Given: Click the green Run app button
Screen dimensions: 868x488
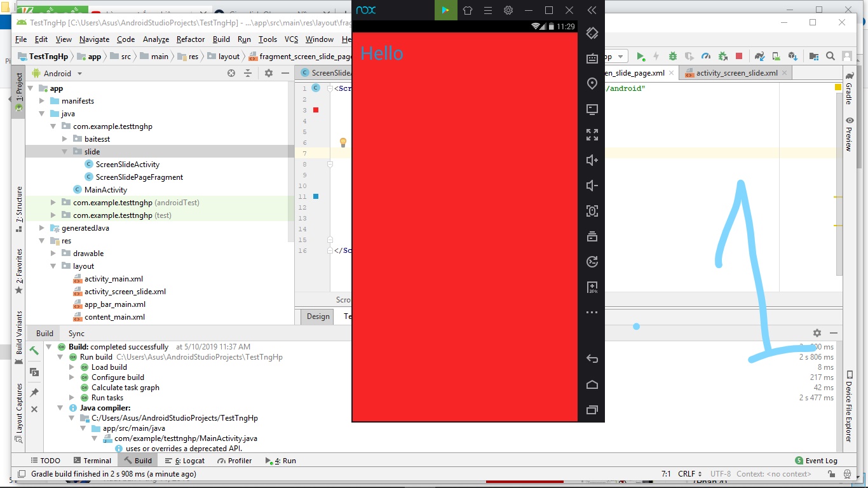Looking at the screenshot, I should pos(641,57).
